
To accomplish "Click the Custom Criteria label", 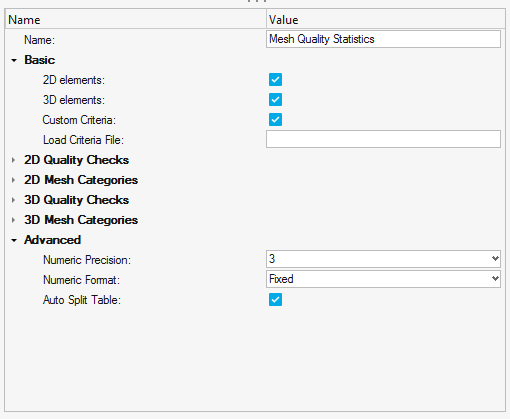I will click(79, 120).
